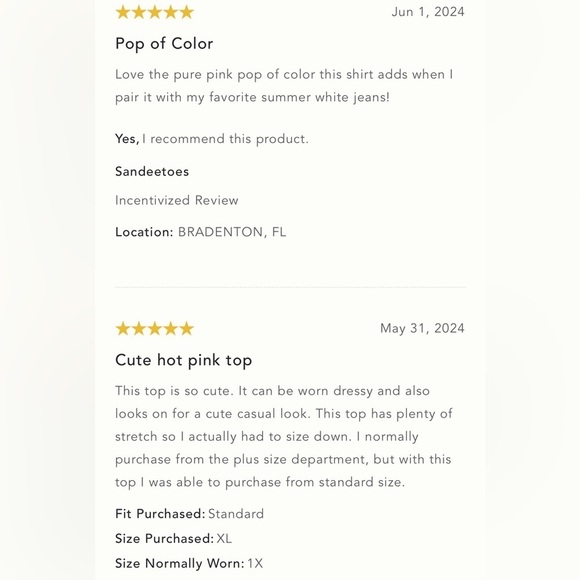Click third star of Cute hot pink top rating
This screenshot has height=580, width=580.
coord(155,328)
